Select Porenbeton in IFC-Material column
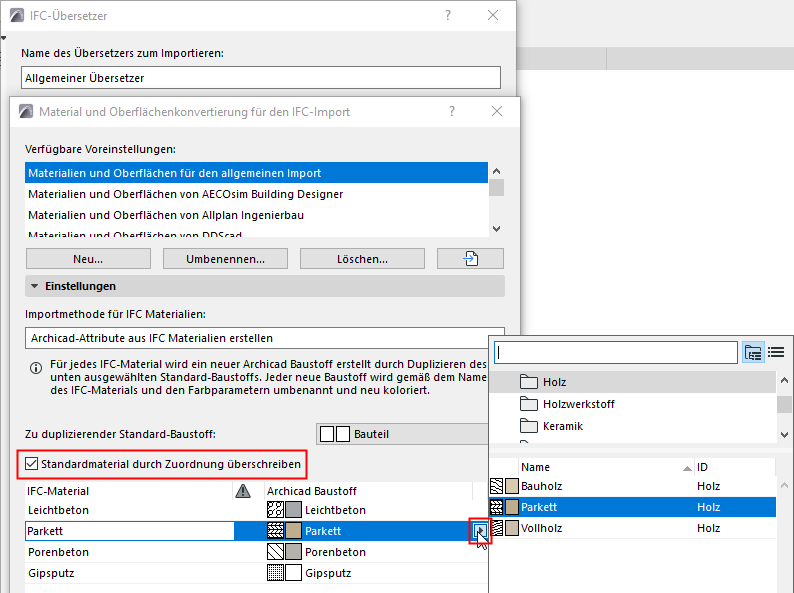The height and width of the screenshot is (593, 794). click(58, 552)
